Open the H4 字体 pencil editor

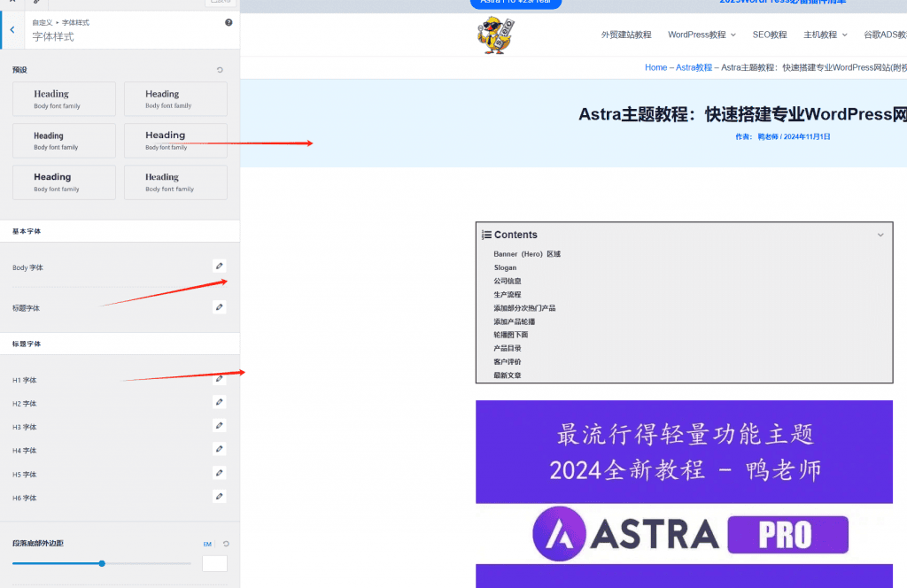point(220,449)
